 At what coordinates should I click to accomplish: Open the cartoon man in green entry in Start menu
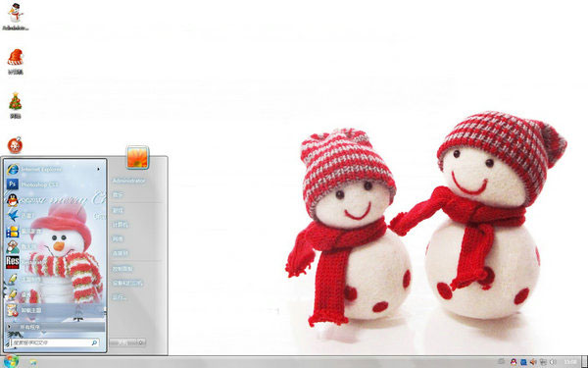(x=54, y=246)
